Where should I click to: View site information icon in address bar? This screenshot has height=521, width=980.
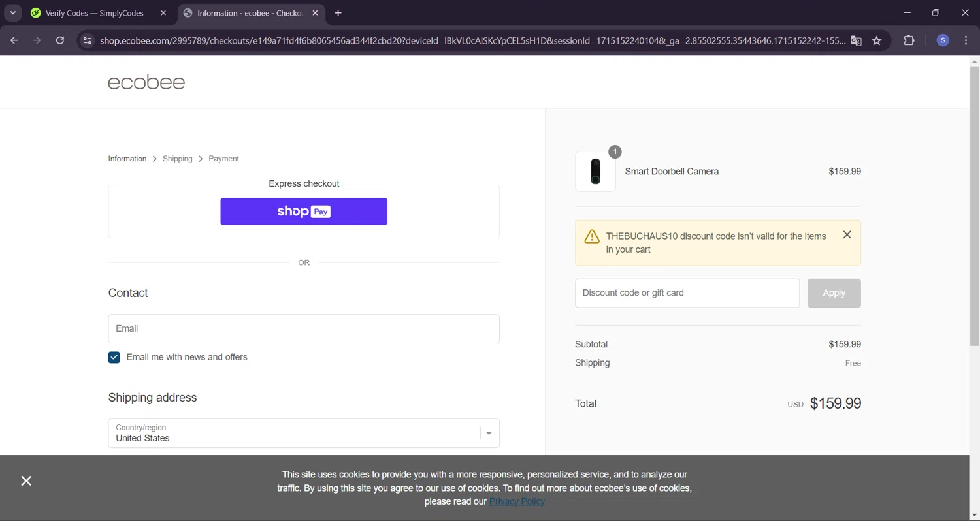click(x=88, y=40)
